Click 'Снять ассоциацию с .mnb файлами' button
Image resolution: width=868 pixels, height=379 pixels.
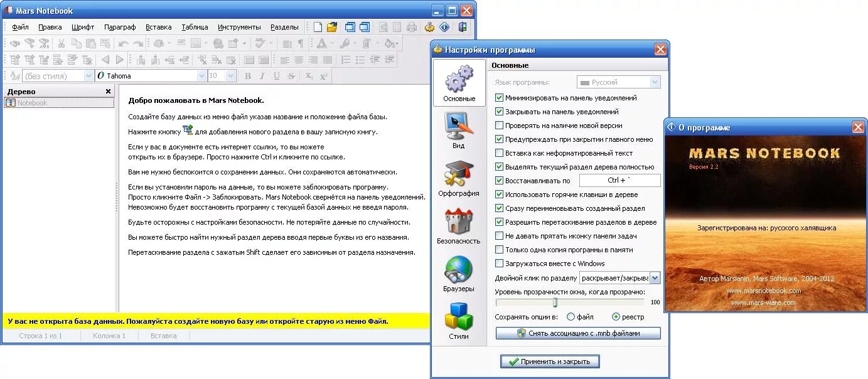[578, 333]
